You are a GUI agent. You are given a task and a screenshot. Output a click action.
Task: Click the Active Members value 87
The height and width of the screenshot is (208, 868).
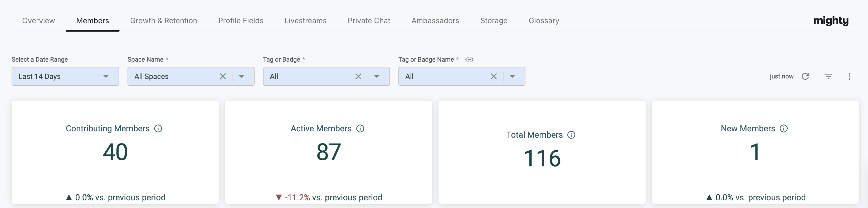click(x=329, y=152)
